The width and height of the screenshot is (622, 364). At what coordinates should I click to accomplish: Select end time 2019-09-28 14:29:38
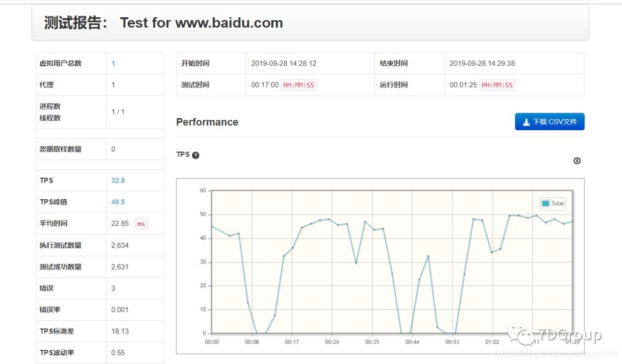[482, 63]
